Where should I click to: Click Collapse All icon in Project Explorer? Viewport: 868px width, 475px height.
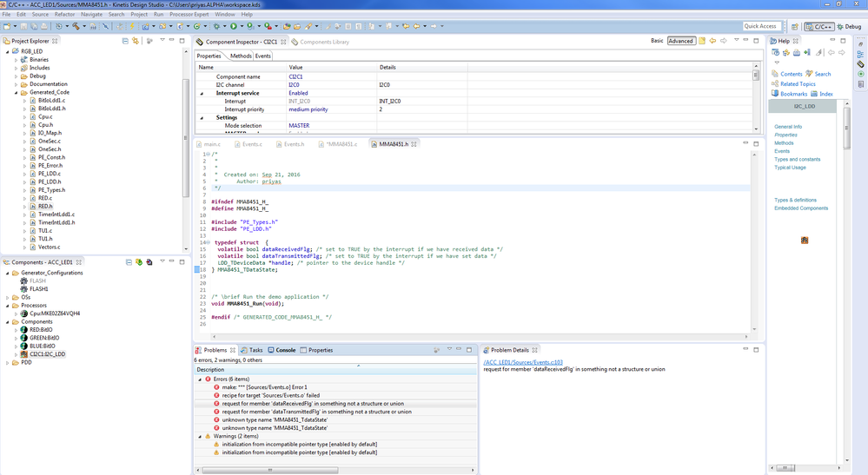coord(125,41)
